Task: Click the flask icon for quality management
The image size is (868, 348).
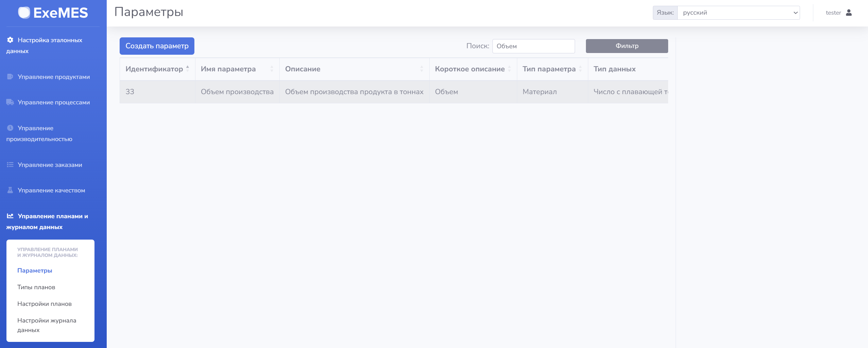Action: pos(10,190)
